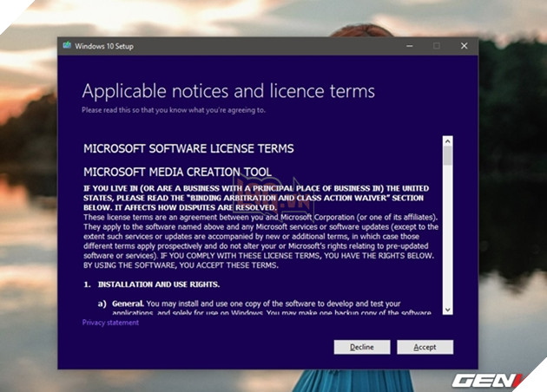The image size is (547, 392).
Task: Click the Accept button
Action: tap(425, 347)
